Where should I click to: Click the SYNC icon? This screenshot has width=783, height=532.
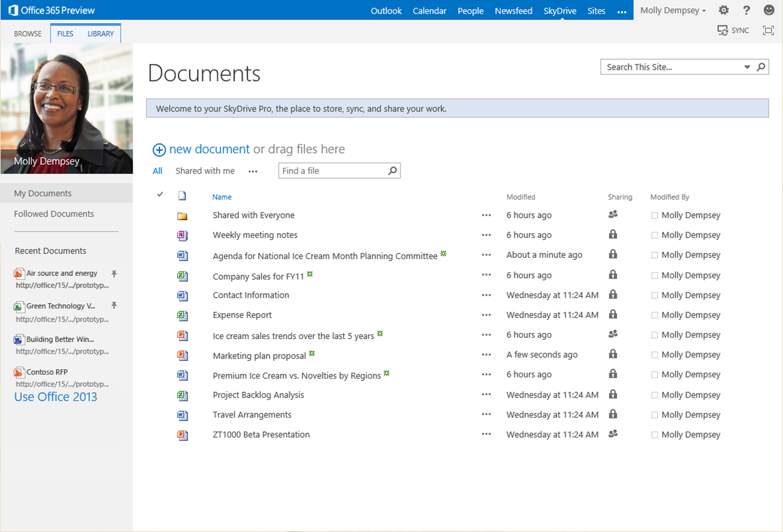click(x=723, y=31)
